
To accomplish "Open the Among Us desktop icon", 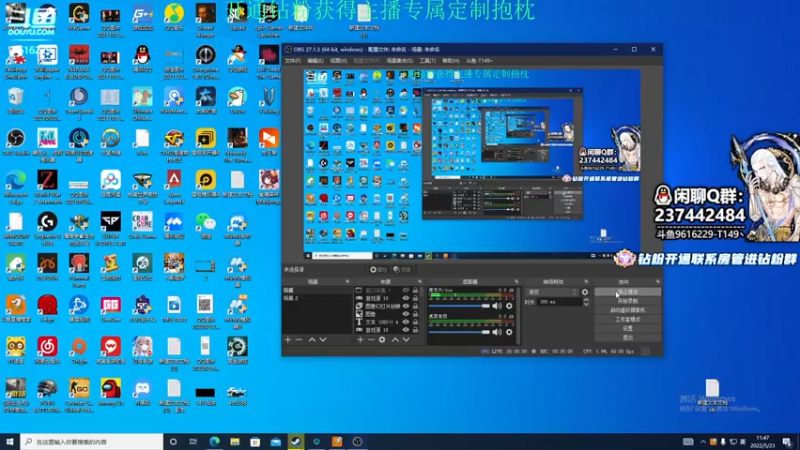I will point(111,392).
